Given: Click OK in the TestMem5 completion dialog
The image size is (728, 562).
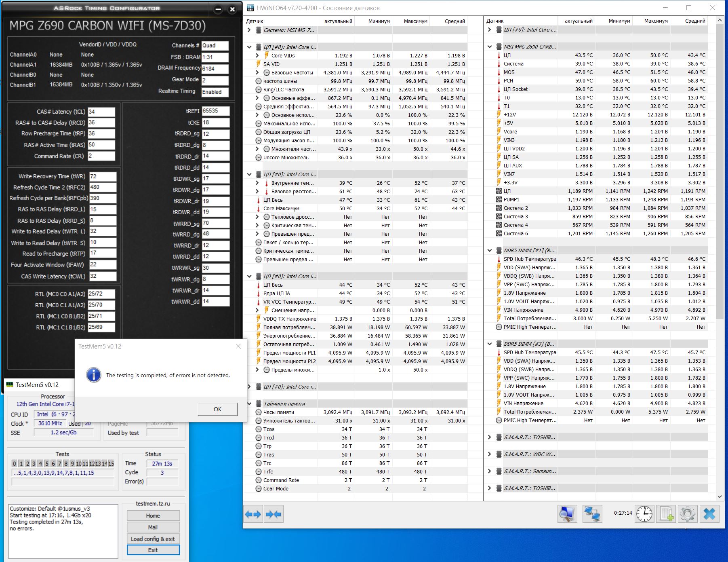Looking at the screenshot, I should coord(217,409).
